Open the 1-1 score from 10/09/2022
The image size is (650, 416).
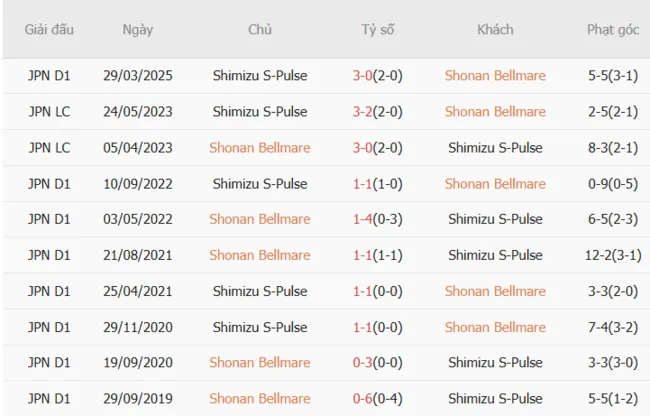tap(362, 184)
